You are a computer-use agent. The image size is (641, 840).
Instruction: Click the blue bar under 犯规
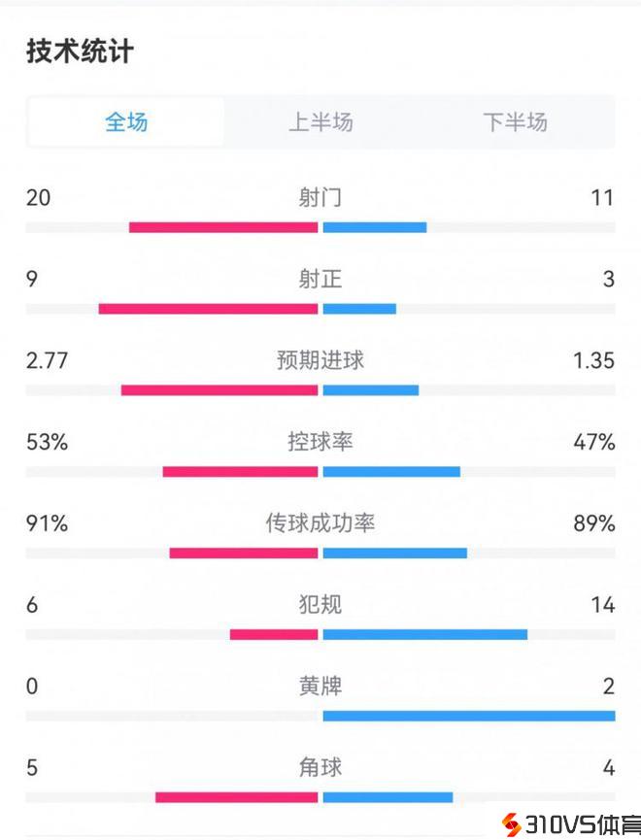pyautogui.click(x=424, y=635)
